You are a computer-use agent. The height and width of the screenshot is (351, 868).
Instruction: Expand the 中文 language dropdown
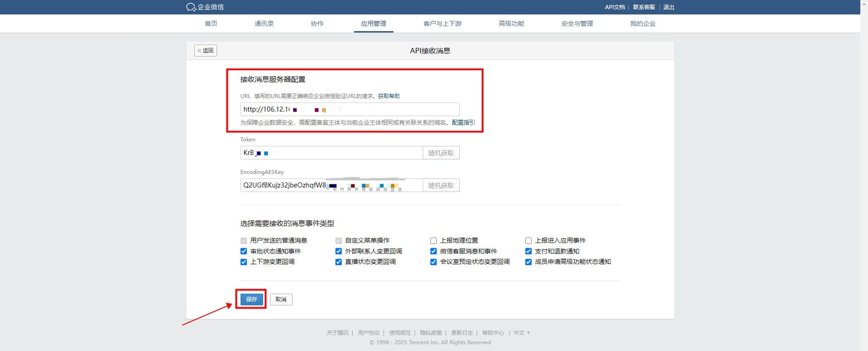(522, 333)
